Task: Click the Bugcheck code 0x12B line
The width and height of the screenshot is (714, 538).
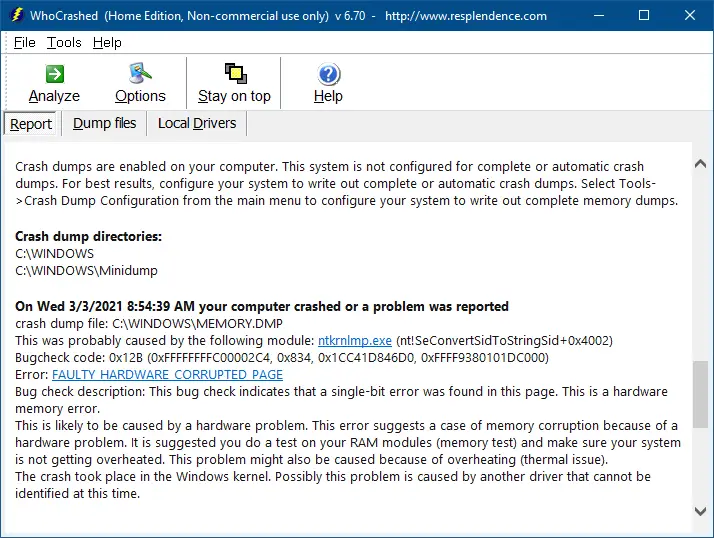Action: pyautogui.click(x=282, y=358)
